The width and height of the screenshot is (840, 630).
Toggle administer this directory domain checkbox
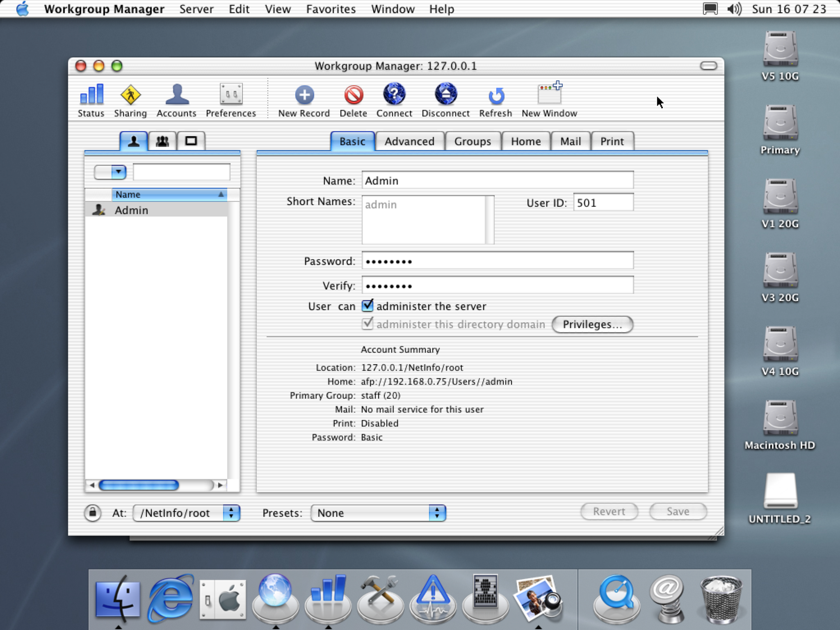pos(367,324)
